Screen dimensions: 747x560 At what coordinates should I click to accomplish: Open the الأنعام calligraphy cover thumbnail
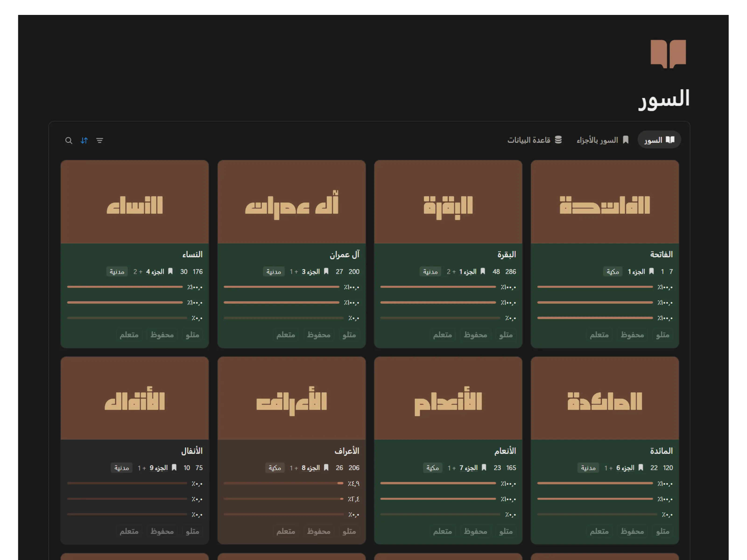448,398
